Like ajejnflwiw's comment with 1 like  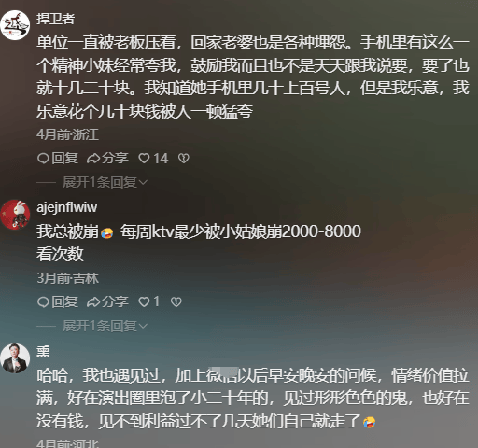click(x=148, y=301)
